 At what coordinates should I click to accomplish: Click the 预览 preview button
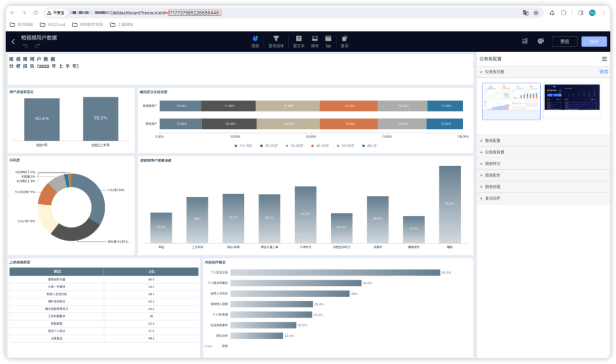[x=564, y=41]
